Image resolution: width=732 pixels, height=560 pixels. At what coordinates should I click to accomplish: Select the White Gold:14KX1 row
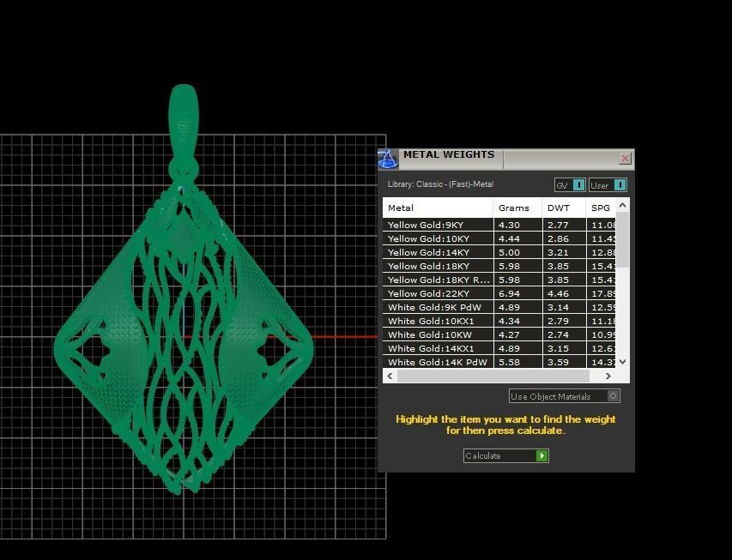(x=499, y=348)
